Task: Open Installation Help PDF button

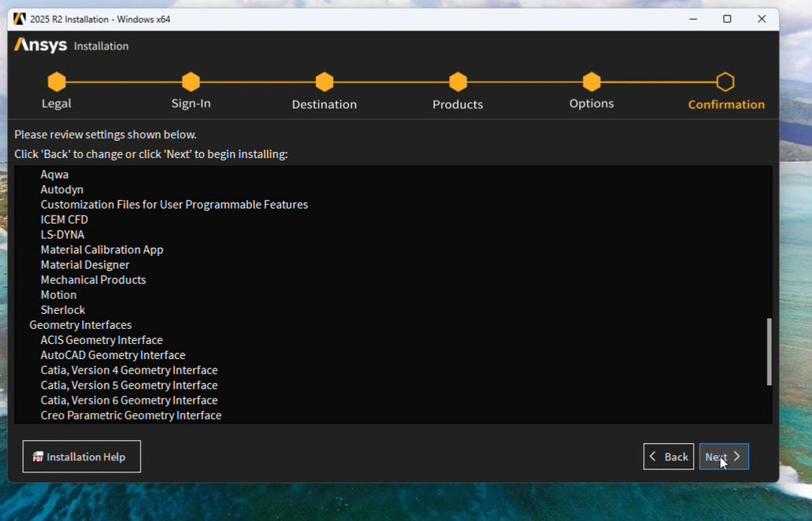Action: (82, 456)
